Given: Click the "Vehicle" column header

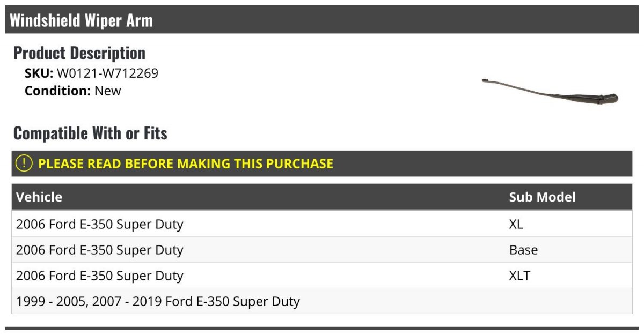Looking at the screenshot, I should pyautogui.click(x=39, y=197).
